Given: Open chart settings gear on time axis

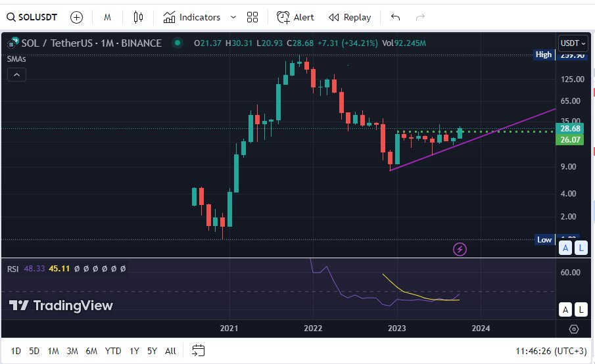Looking at the screenshot, I should point(574,329).
